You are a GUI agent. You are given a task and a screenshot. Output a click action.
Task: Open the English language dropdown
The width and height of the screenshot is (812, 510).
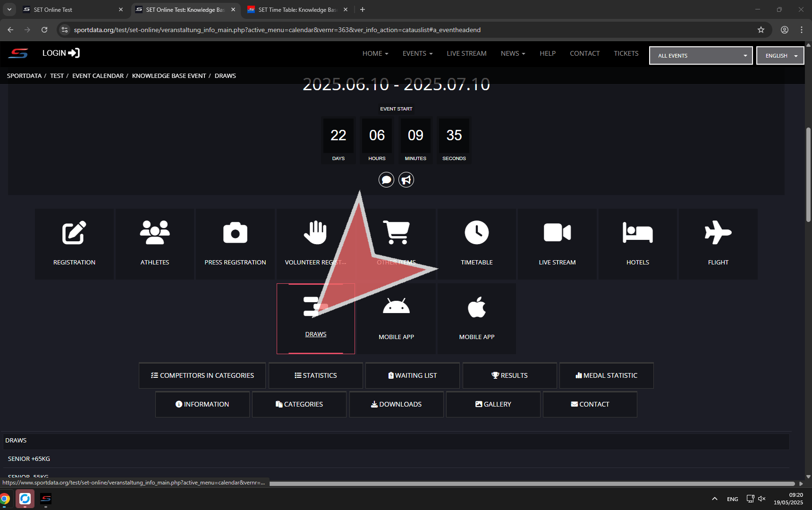(x=780, y=56)
